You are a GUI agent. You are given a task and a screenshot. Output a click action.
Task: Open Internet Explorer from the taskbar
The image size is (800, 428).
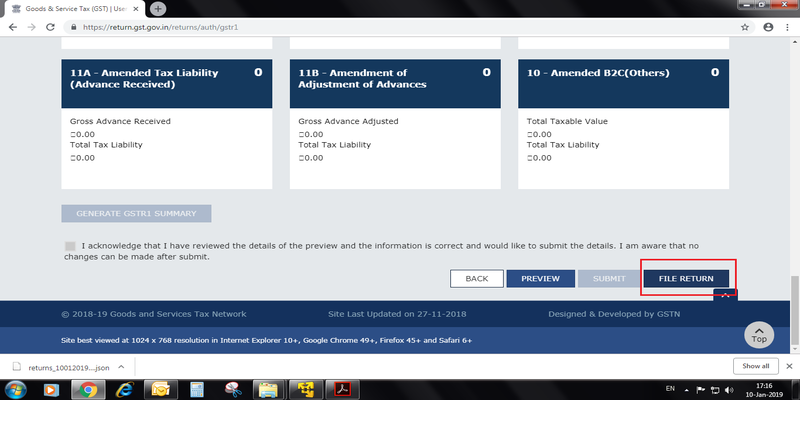125,389
